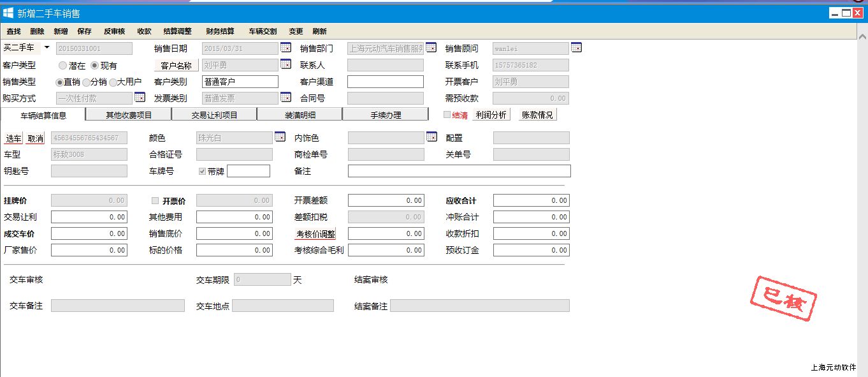The height and width of the screenshot is (377, 868).
Task: Open the calendar picker beside 销售日期
Action: click(286, 48)
